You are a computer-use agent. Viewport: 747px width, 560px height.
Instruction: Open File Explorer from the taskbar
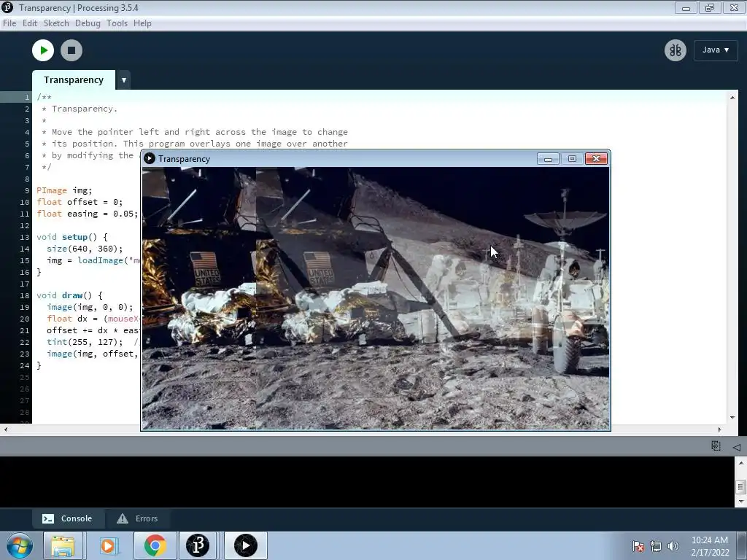tap(63, 545)
